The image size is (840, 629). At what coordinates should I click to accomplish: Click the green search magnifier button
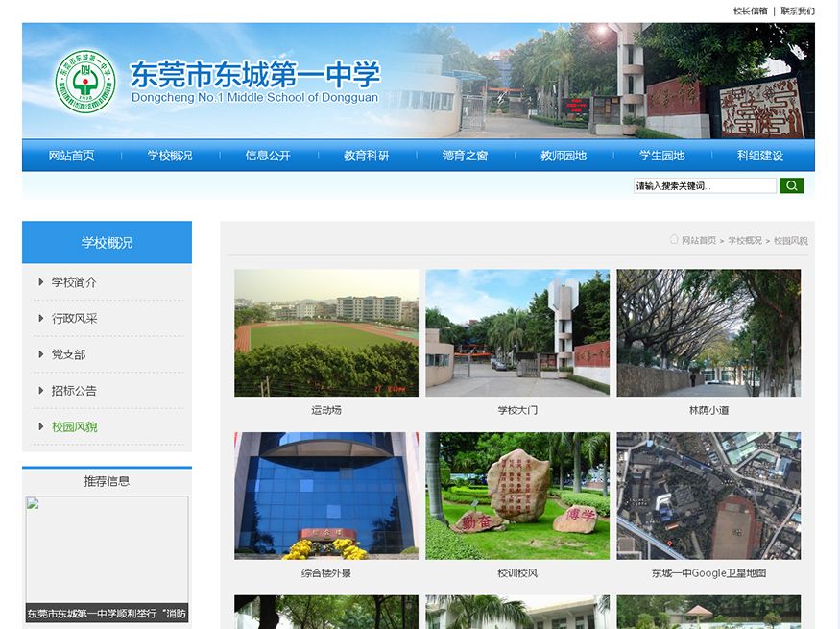click(791, 186)
